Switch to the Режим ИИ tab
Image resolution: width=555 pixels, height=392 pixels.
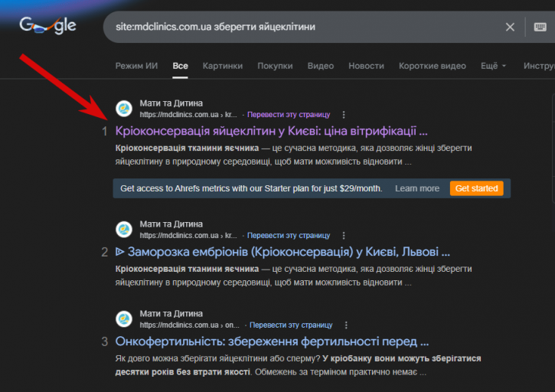click(x=136, y=66)
